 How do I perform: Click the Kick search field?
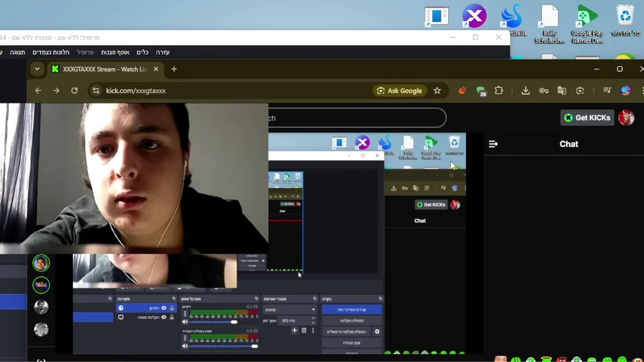click(357, 118)
